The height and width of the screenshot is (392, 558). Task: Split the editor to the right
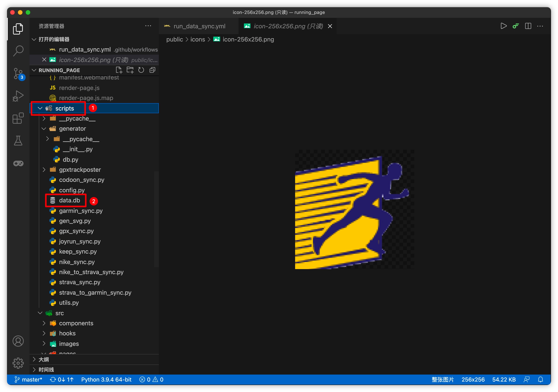coord(528,26)
